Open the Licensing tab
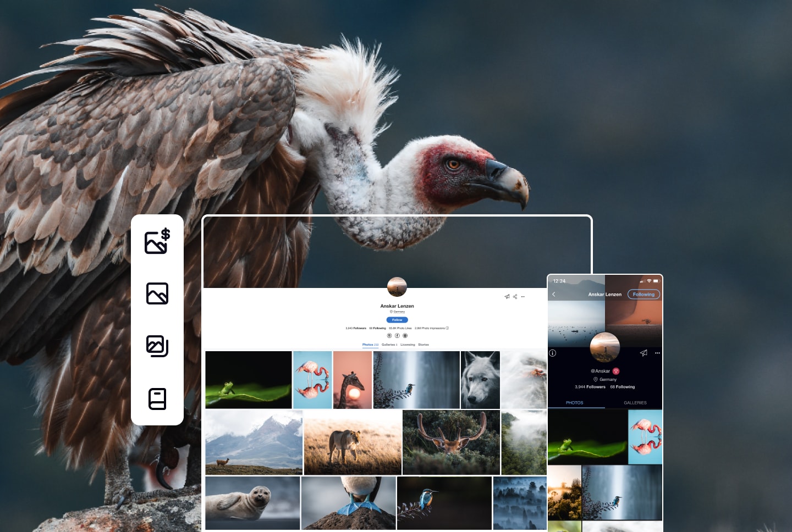The width and height of the screenshot is (792, 532). [x=408, y=345]
